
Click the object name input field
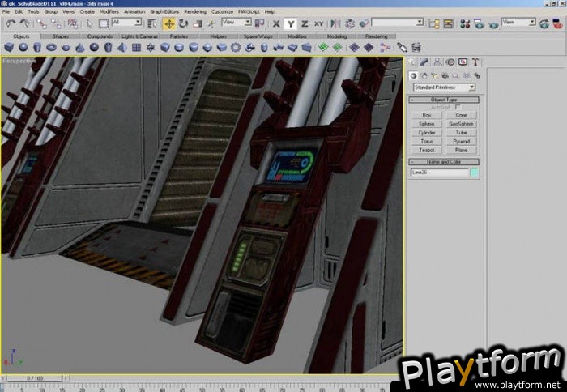pos(439,172)
